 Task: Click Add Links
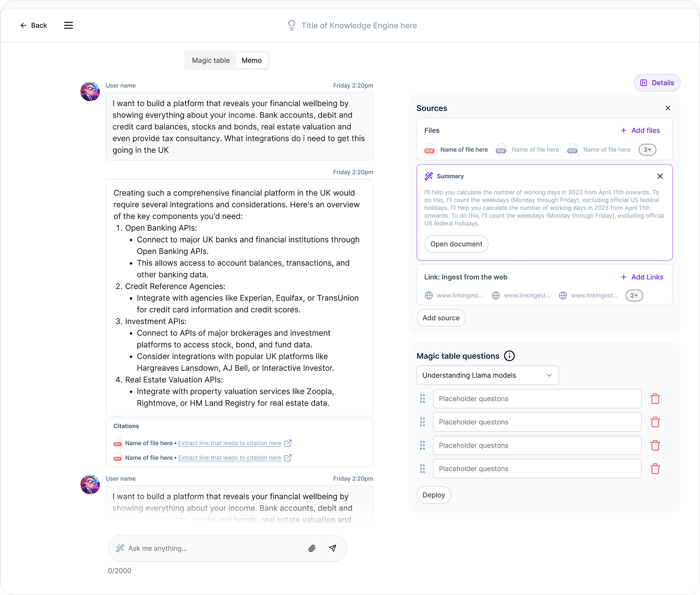tap(642, 277)
